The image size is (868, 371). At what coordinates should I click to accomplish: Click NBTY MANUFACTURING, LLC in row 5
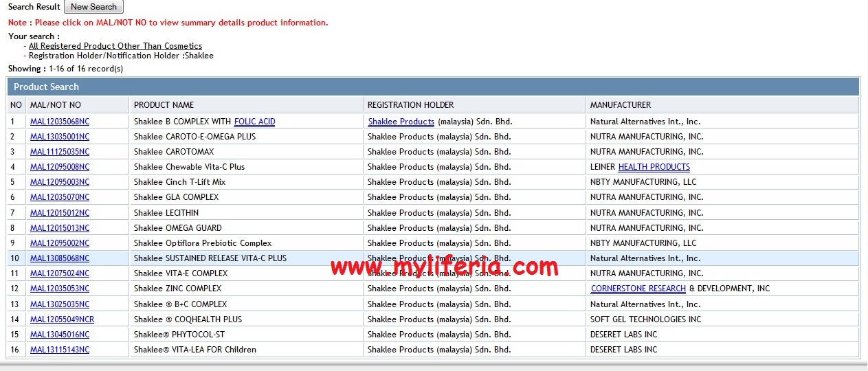(723, 182)
